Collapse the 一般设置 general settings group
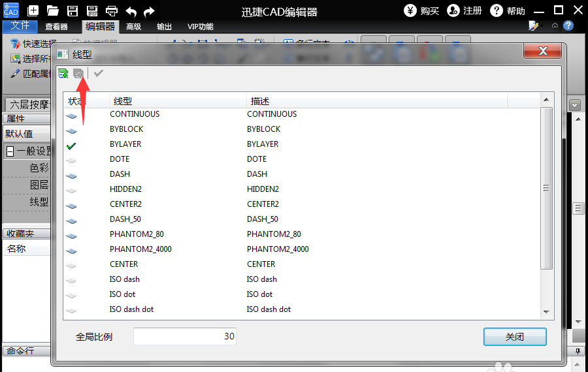 [x=10, y=151]
